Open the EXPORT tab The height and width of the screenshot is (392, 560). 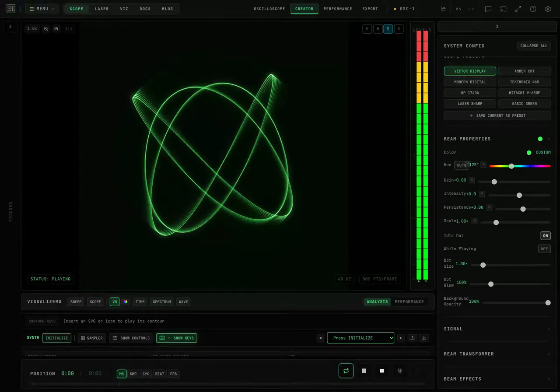coord(370,9)
